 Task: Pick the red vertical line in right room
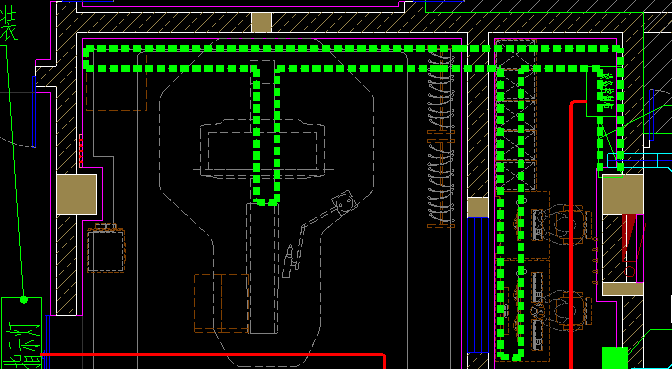(x=572, y=234)
